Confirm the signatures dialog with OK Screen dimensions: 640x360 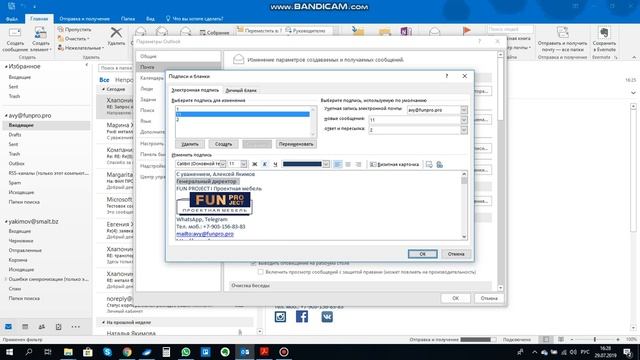click(422, 254)
